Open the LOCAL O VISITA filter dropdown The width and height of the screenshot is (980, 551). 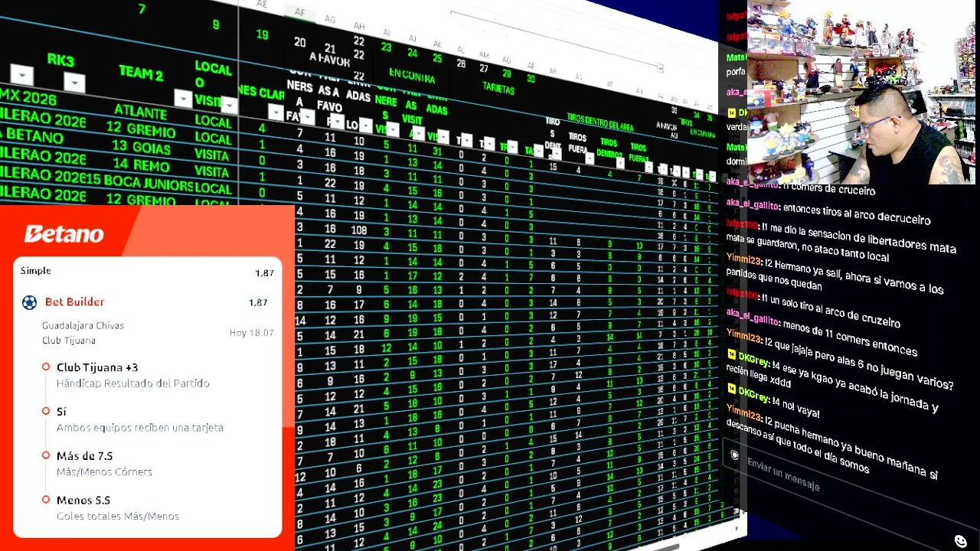pyautogui.click(x=229, y=105)
